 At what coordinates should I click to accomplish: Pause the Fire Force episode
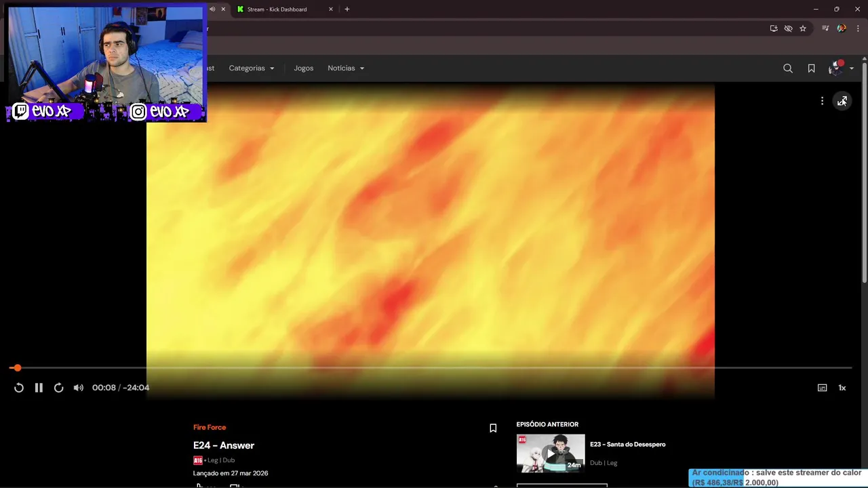pyautogui.click(x=39, y=388)
